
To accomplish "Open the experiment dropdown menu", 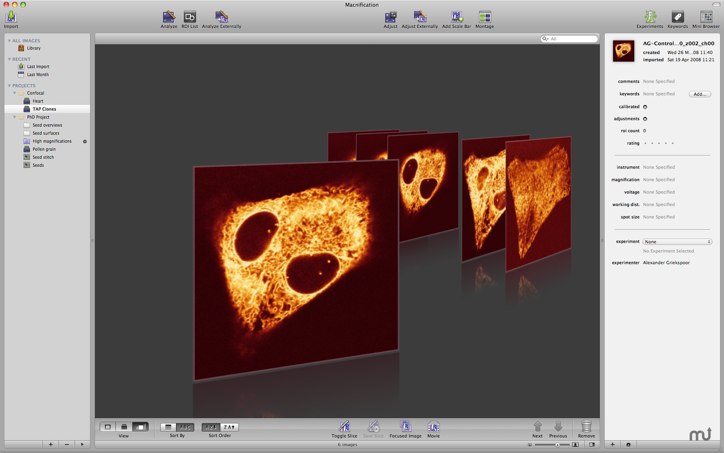I will 677,241.
